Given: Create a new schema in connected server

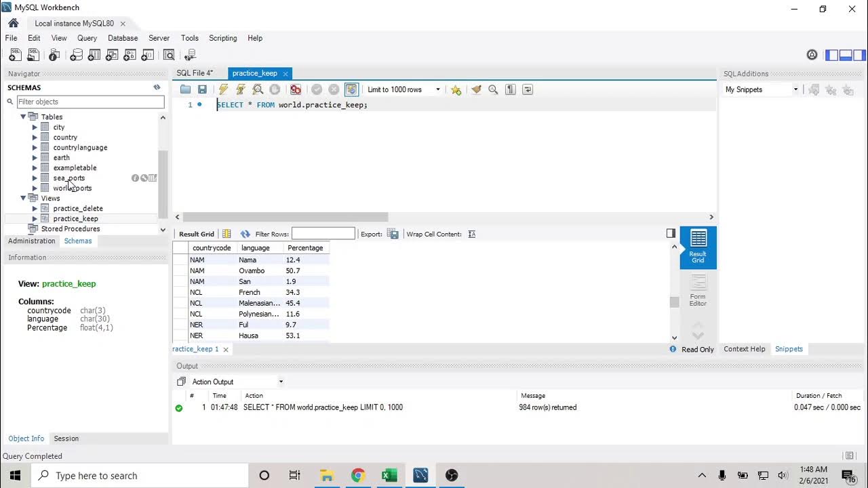Looking at the screenshot, I should click(76, 56).
